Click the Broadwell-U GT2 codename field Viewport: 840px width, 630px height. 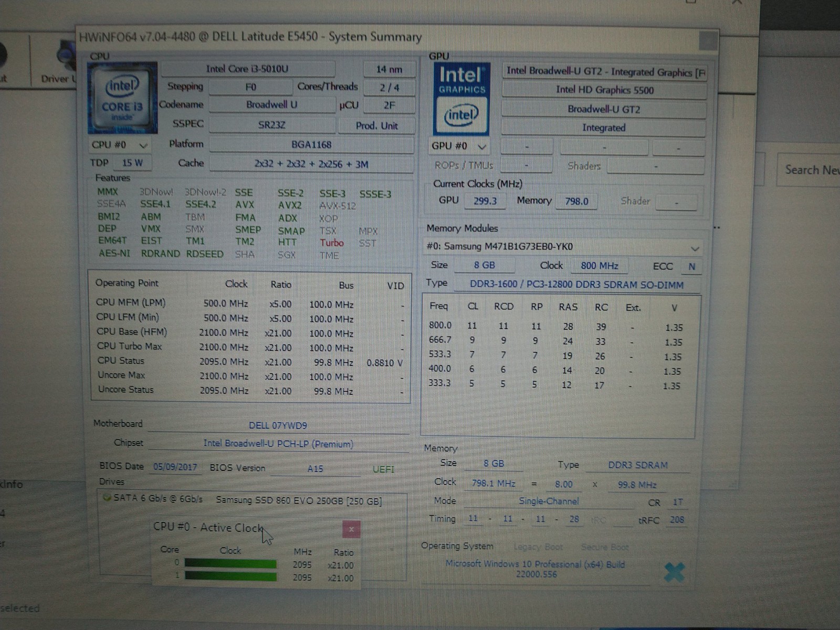click(604, 110)
